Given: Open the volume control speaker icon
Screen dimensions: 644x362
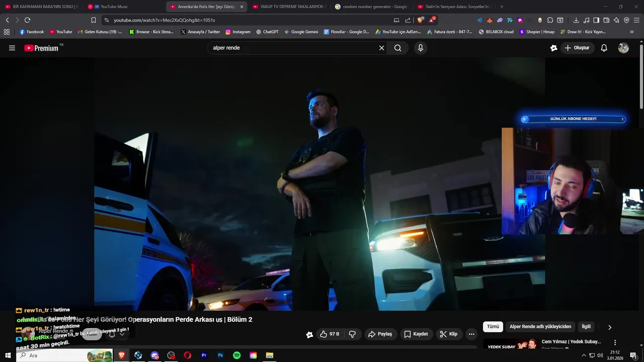Looking at the screenshot, I should click(600, 355).
